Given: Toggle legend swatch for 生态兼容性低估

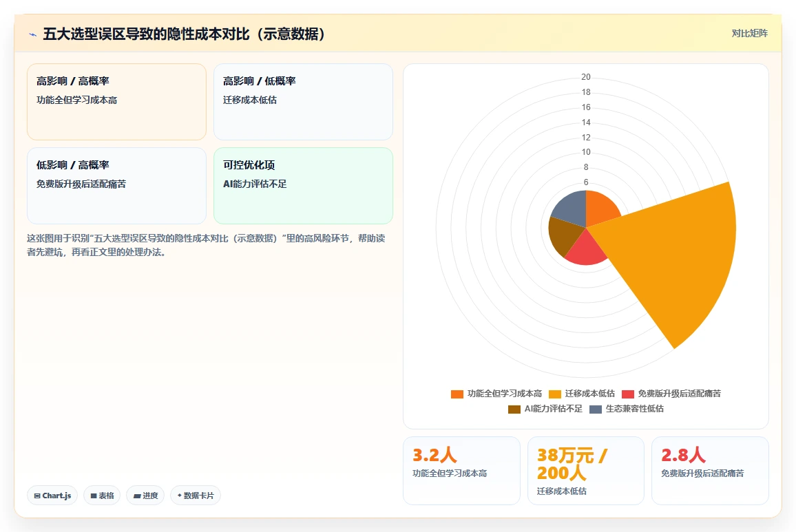Looking at the screenshot, I should (x=596, y=409).
